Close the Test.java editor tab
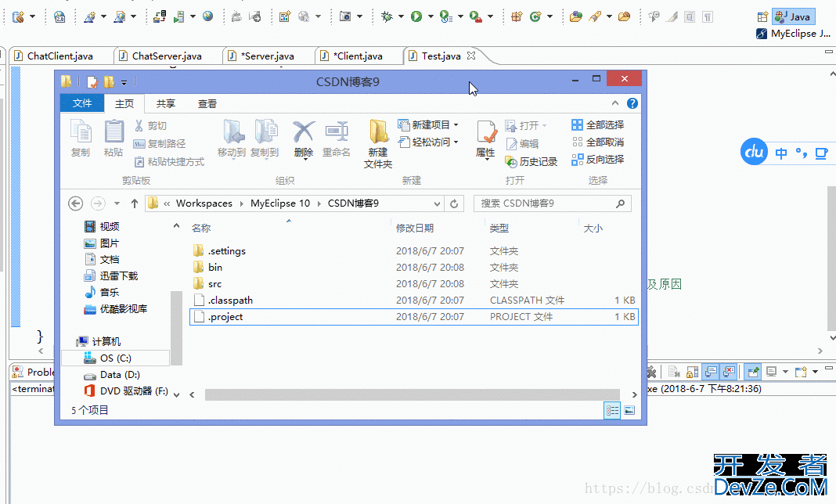 (470, 56)
